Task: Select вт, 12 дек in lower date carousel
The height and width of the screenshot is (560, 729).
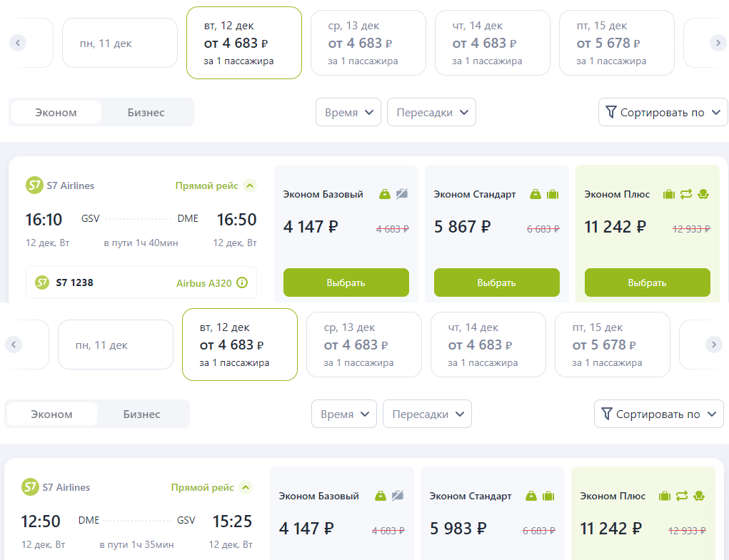Action: (240, 345)
